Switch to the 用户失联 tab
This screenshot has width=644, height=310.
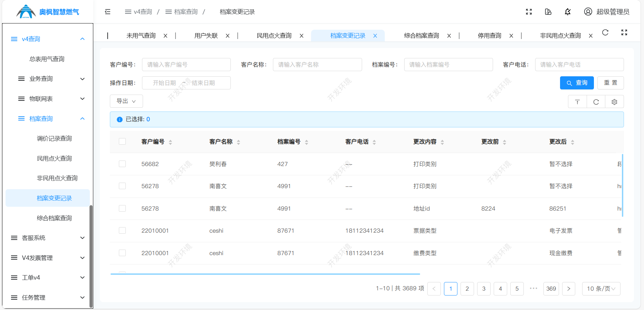point(206,36)
